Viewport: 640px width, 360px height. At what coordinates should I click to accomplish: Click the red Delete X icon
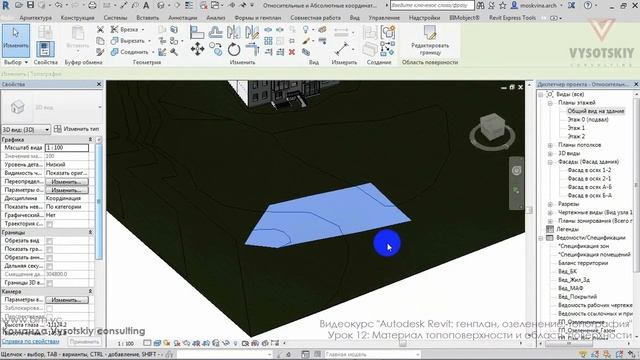(292, 52)
